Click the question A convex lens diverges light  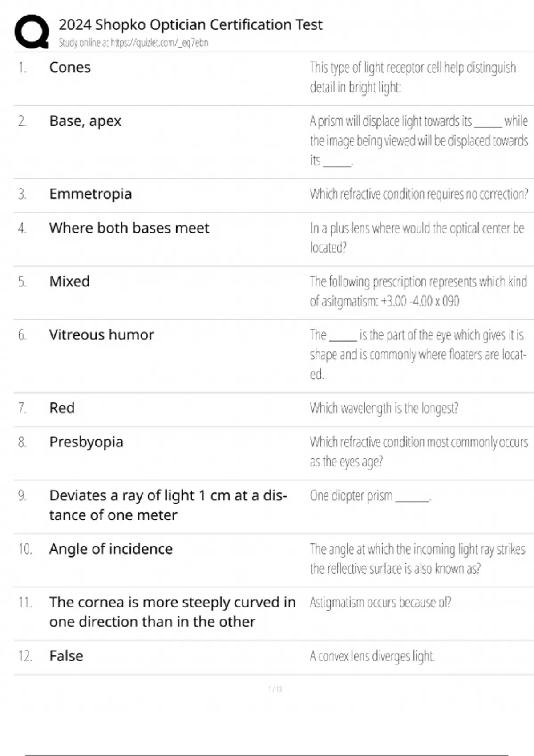pos(372,656)
